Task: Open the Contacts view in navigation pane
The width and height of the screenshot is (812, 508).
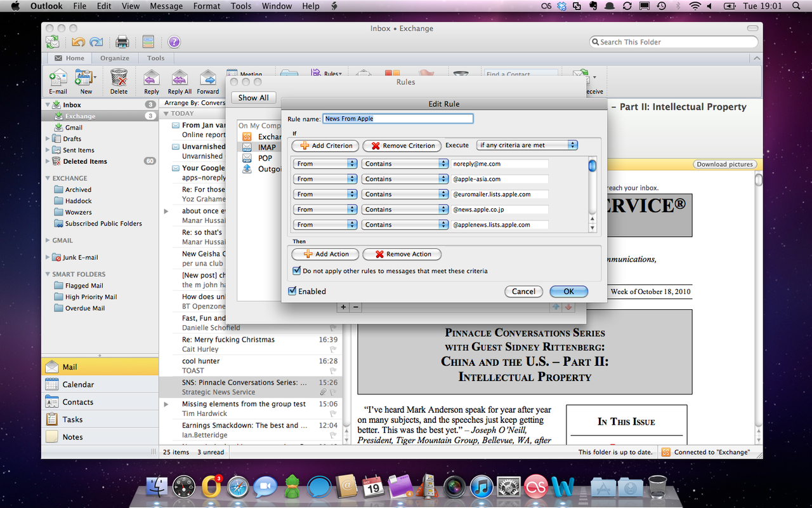Action: tap(100, 402)
